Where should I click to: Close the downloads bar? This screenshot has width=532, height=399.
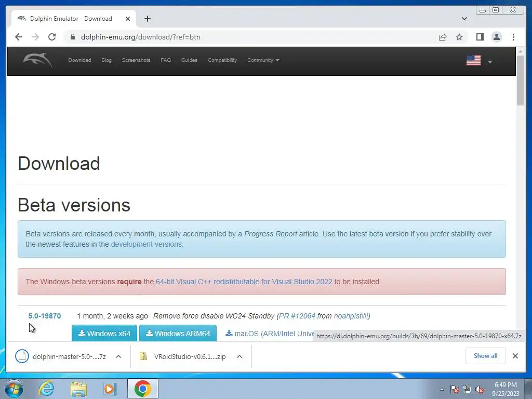[515, 356]
